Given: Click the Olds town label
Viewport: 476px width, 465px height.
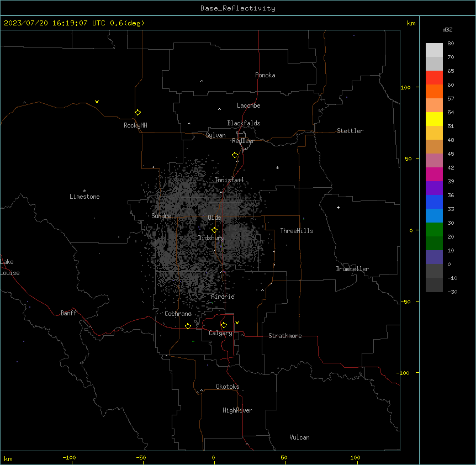Looking at the screenshot, I should [x=214, y=218].
